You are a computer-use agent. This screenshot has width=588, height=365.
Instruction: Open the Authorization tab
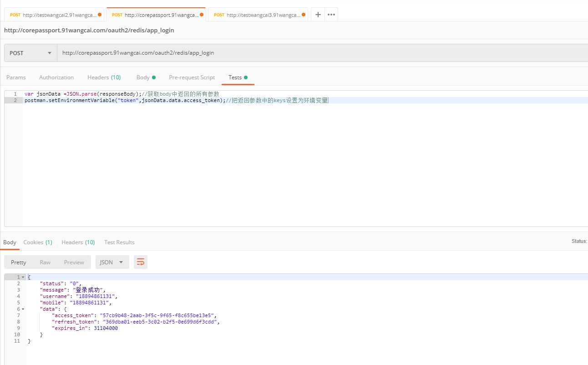point(56,77)
